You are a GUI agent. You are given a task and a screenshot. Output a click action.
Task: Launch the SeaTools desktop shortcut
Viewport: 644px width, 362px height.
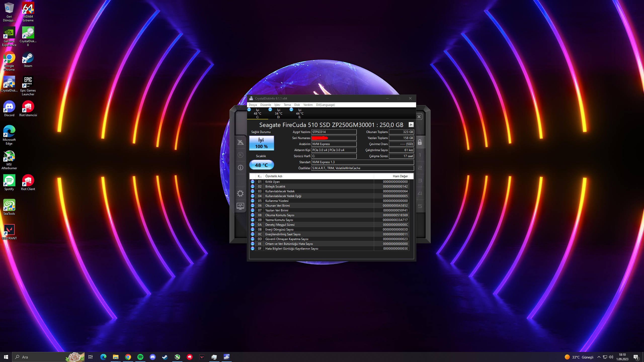(x=9, y=207)
